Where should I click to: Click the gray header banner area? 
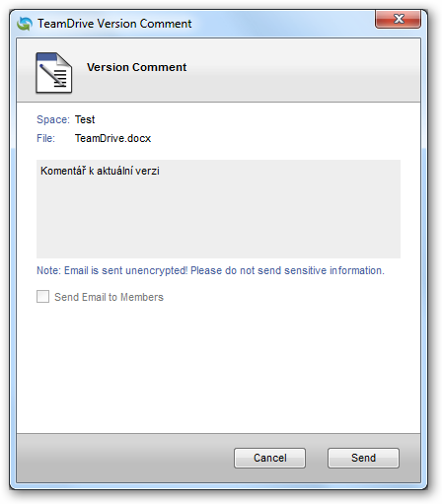point(296,70)
